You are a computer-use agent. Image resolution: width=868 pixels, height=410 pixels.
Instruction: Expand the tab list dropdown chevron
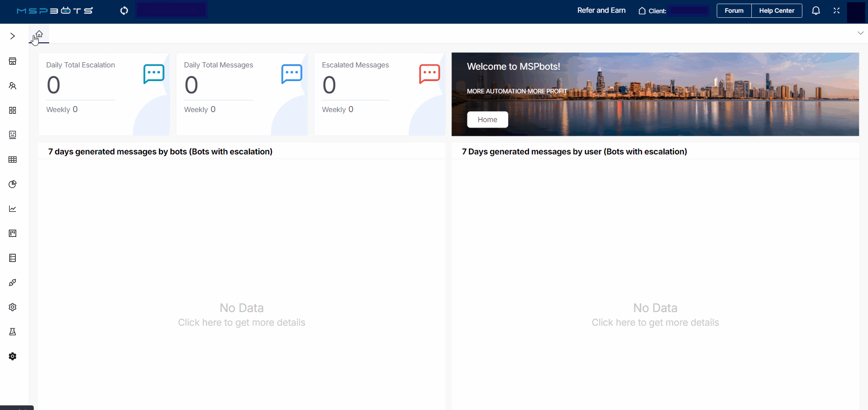tap(860, 33)
